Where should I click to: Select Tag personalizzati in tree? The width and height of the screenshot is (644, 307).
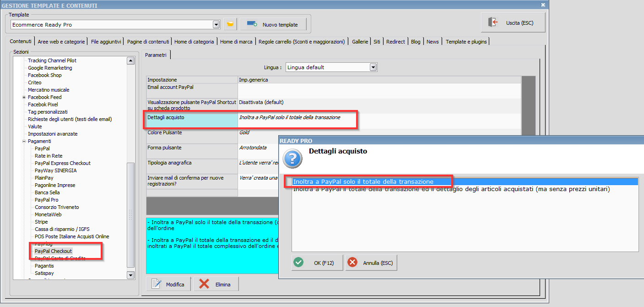pos(48,112)
